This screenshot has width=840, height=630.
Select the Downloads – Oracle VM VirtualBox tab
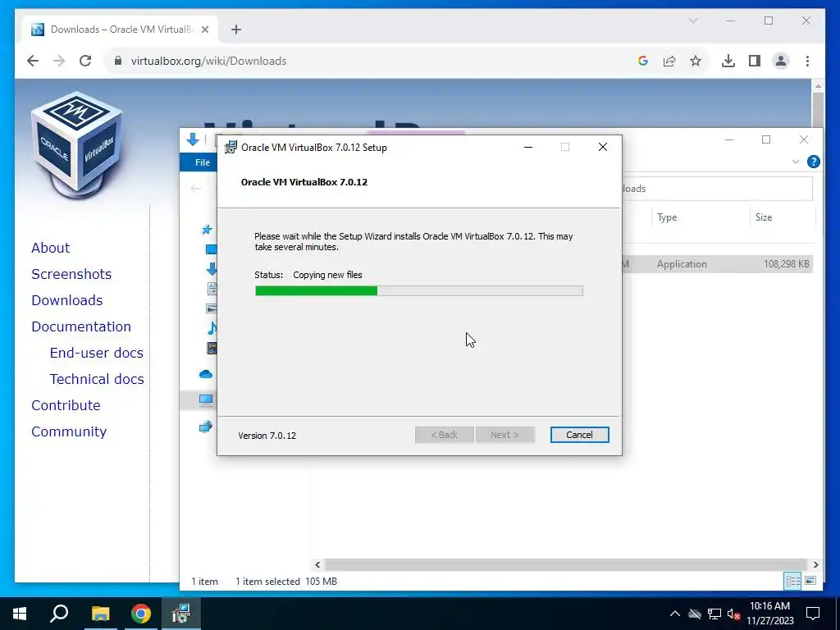(x=120, y=30)
